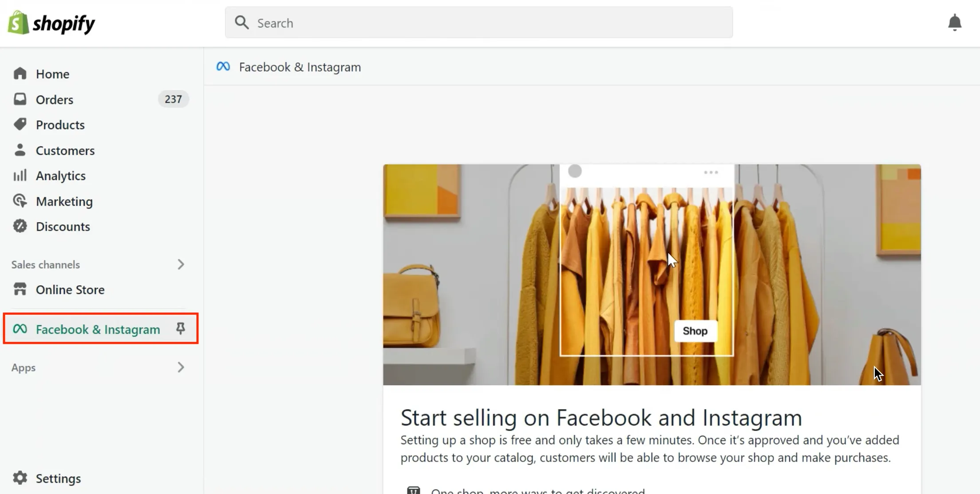The height and width of the screenshot is (494, 980).
Task: Open the notifications bell
Action: coord(954,22)
